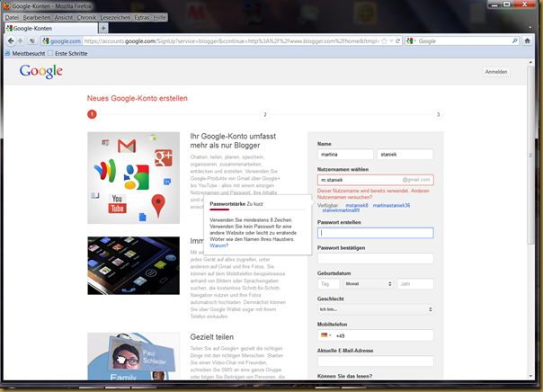Click the last name field 'staniek'
The image size is (543, 392).
click(x=405, y=155)
